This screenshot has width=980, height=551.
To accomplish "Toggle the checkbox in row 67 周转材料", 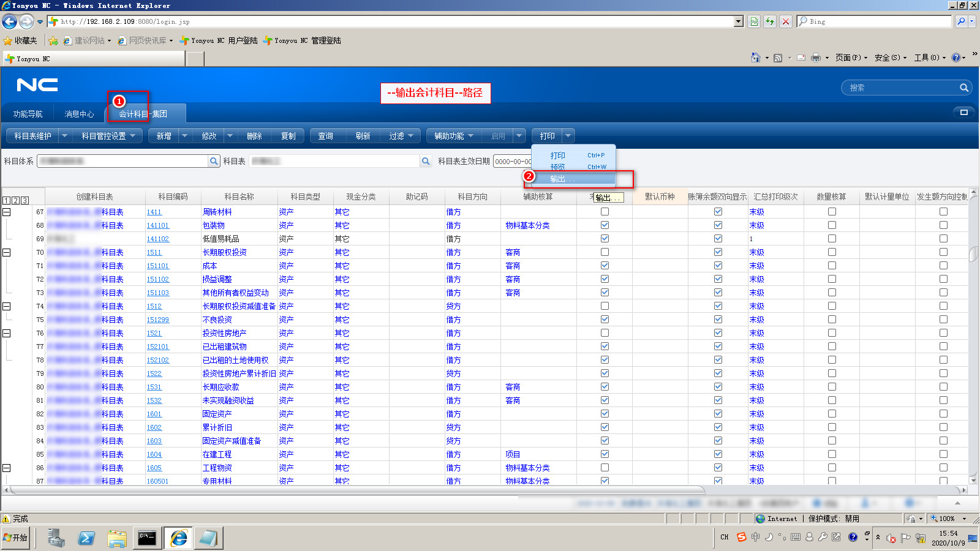I will click(605, 212).
